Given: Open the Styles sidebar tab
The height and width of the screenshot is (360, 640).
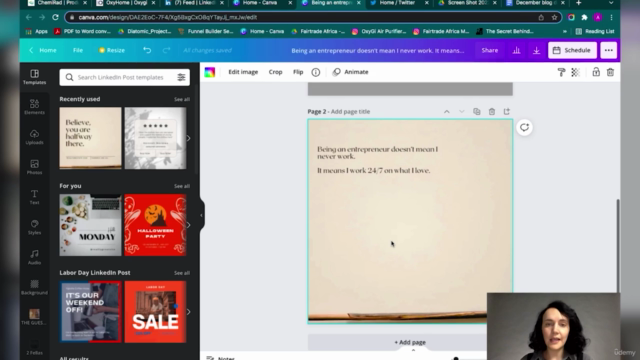Looking at the screenshot, I should point(34,227).
